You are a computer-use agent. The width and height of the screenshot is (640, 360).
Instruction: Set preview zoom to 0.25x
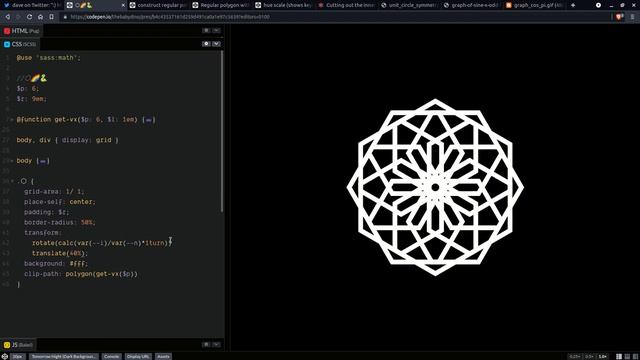pyautogui.click(x=575, y=356)
